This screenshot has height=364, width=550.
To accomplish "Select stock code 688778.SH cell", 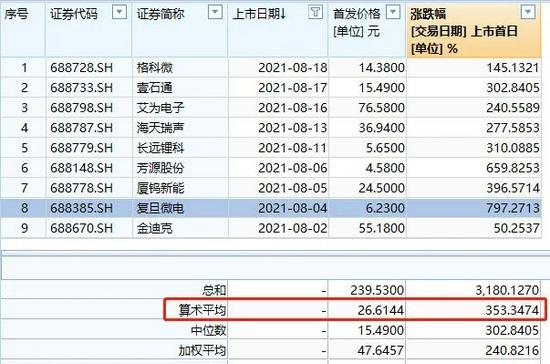I will pyautogui.click(x=81, y=188).
